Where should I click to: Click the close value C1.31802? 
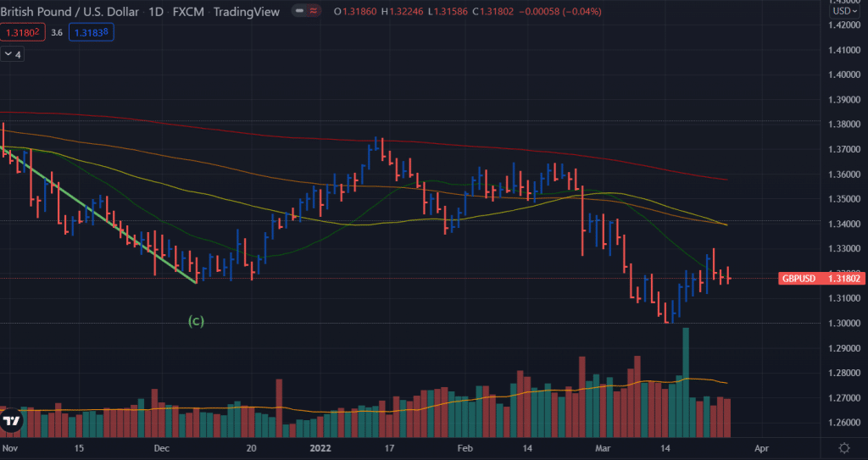click(x=493, y=12)
